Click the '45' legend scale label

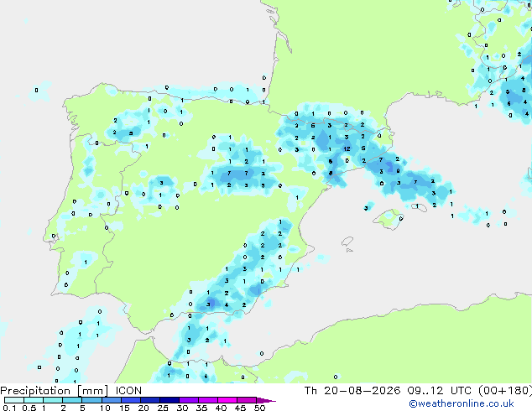(240, 408)
